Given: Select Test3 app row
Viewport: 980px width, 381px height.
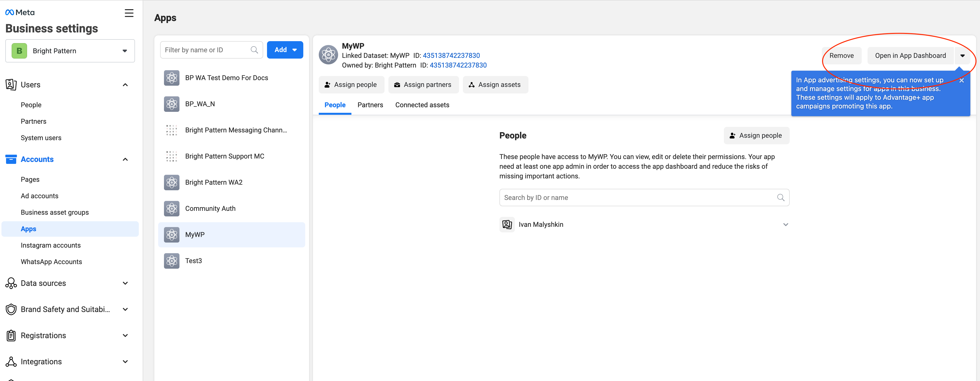Looking at the screenshot, I should 231,261.
